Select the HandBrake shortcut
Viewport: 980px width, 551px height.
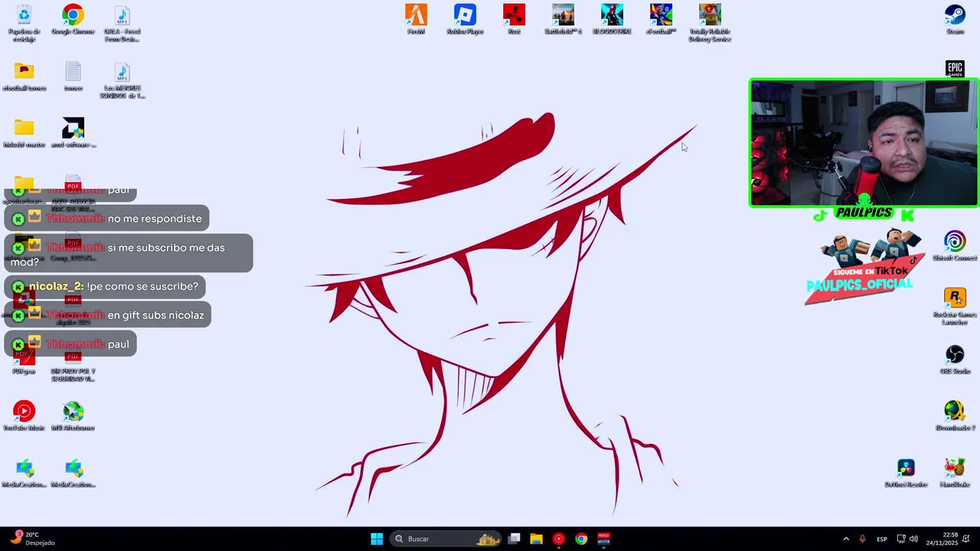coord(955,473)
